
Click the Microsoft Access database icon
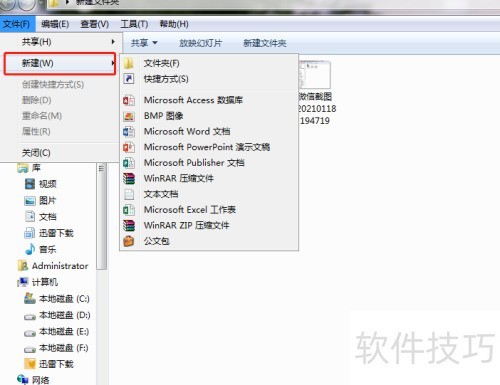129,100
